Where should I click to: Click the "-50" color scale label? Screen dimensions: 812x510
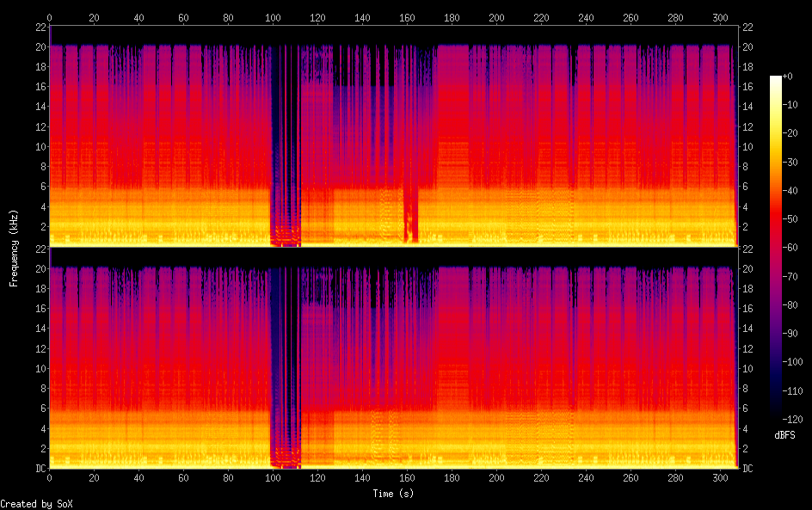[x=790, y=219]
